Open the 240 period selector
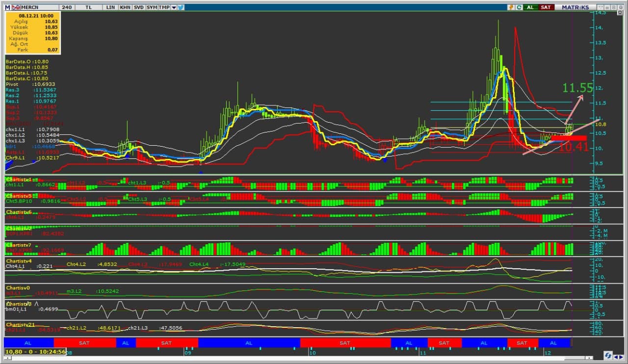 pyautogui.click(x=67, y=7)
